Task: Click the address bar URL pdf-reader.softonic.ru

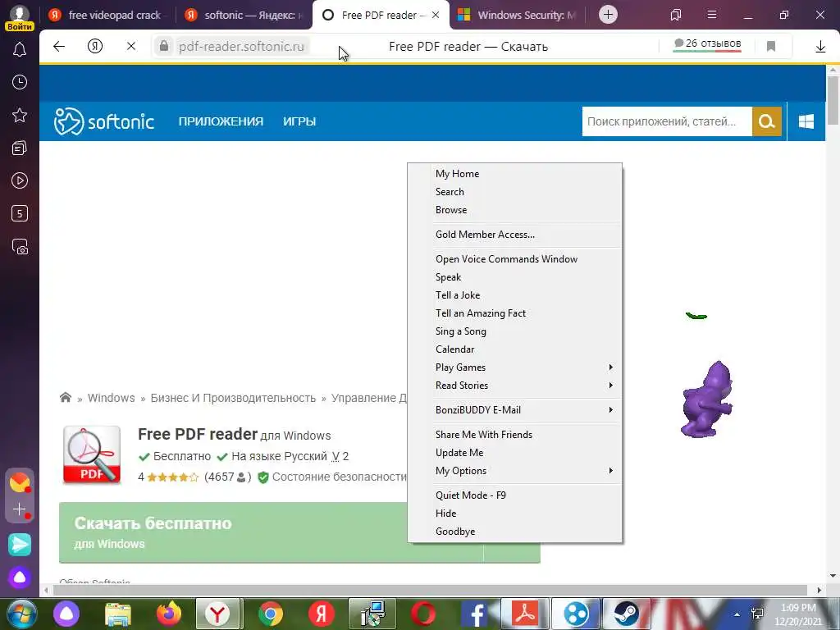Action: point(241,47)
